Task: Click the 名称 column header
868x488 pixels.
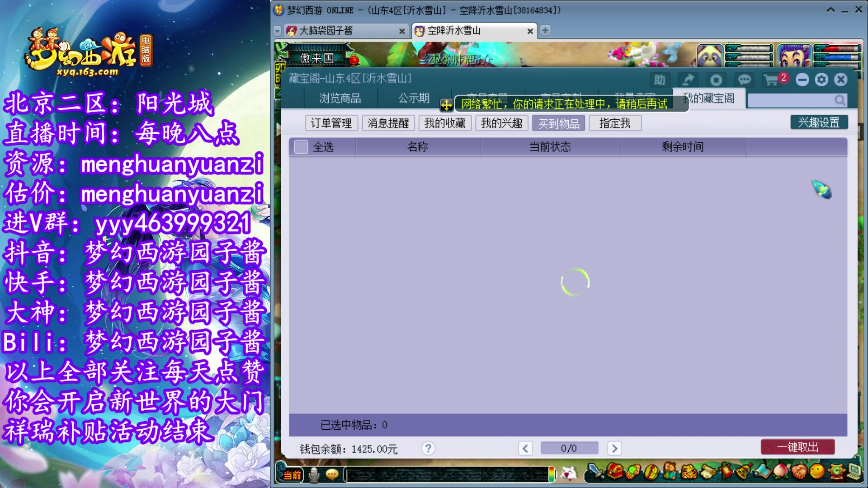Action: (418, 147)
